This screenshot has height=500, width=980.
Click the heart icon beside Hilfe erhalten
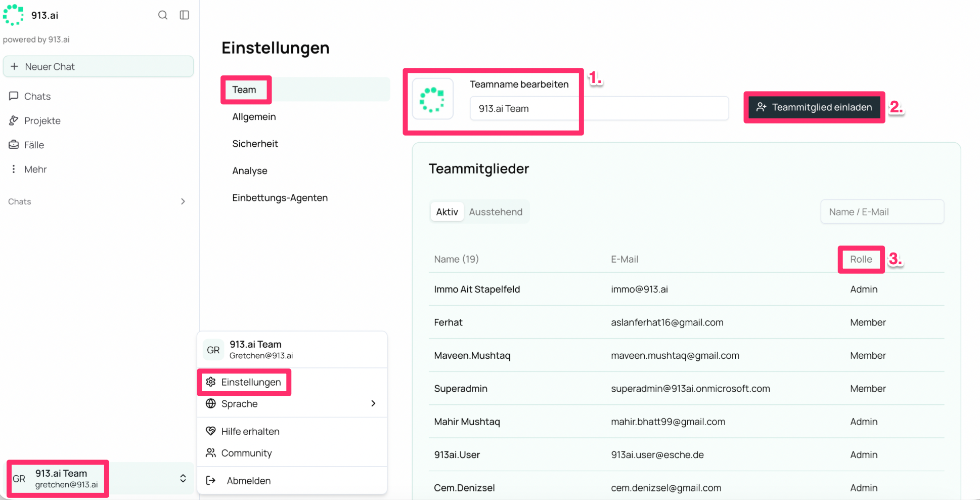211,431
